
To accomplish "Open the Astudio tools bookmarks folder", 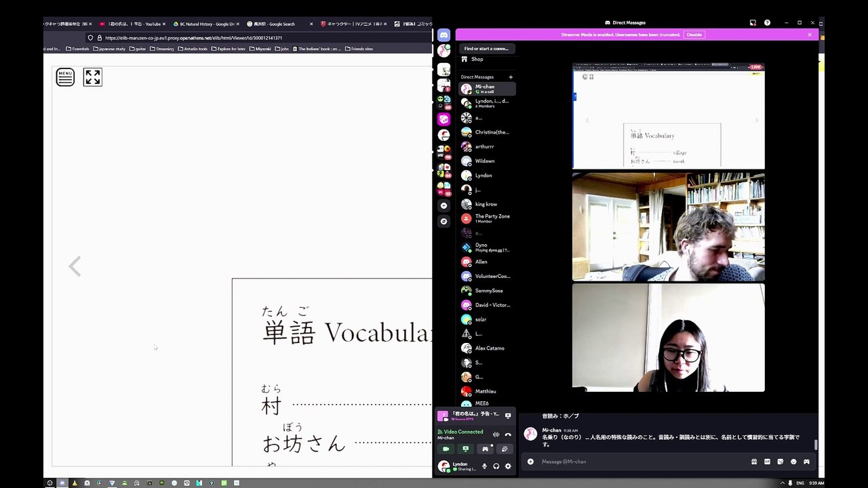I will (x=193, y=49).
